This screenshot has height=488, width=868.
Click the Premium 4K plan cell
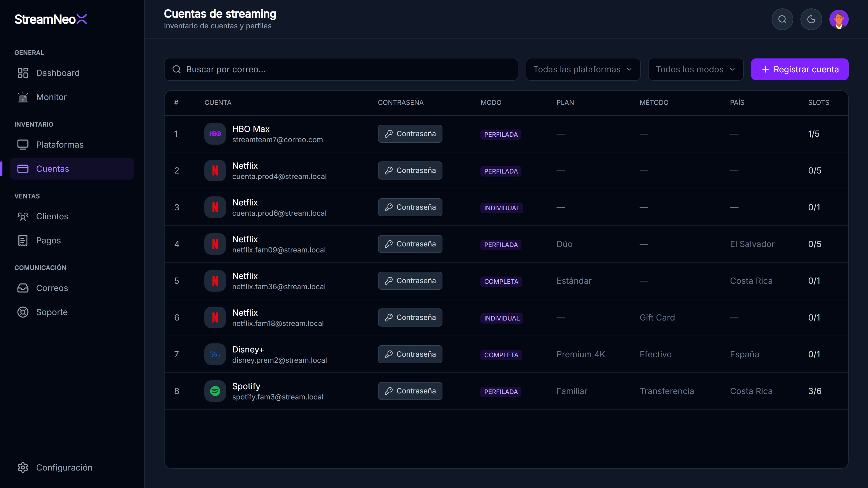[x=580, y=354]
